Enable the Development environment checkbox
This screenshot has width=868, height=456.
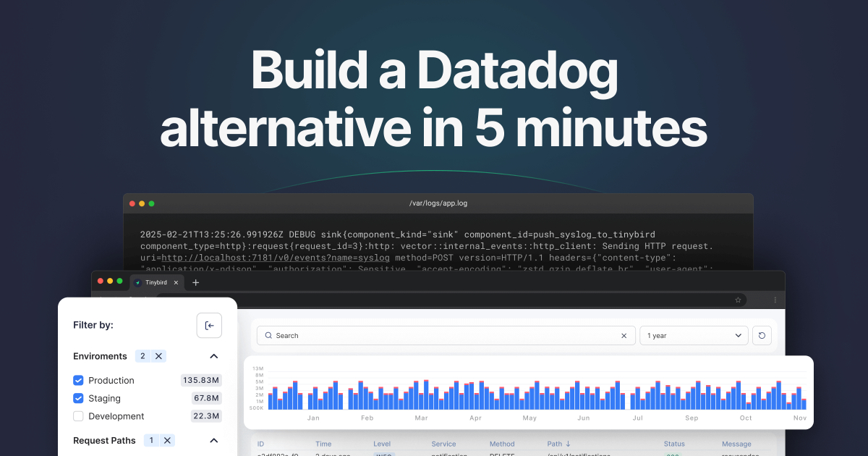tap(78, 416)
